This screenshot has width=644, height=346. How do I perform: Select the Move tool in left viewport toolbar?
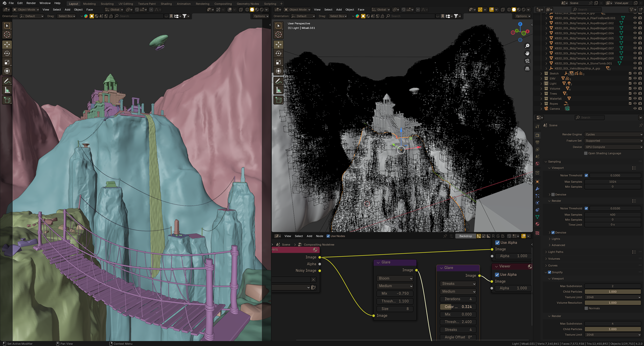pos(7,45)
